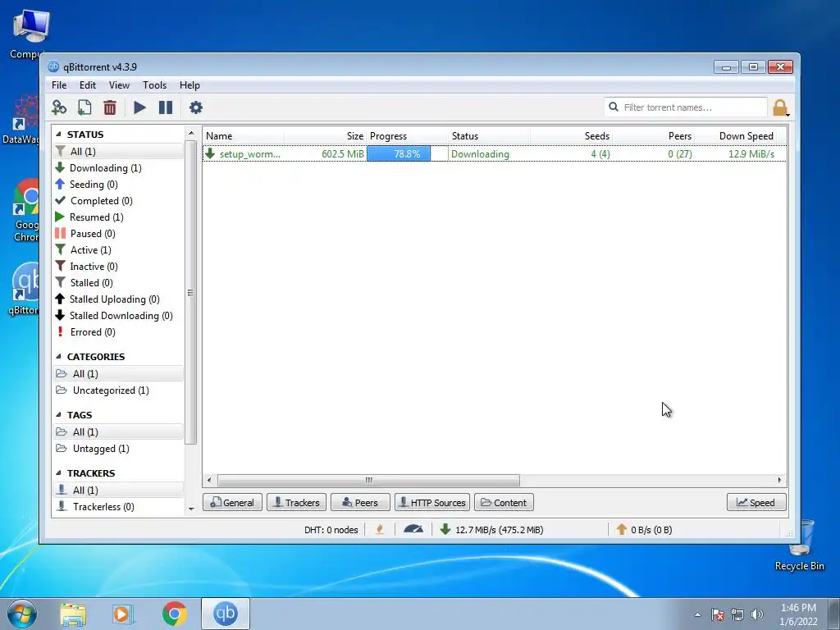Viewport: 840px width, 630px height.
Task: Open the File menu
Action: pyautogui.click(x=59, y=85)
